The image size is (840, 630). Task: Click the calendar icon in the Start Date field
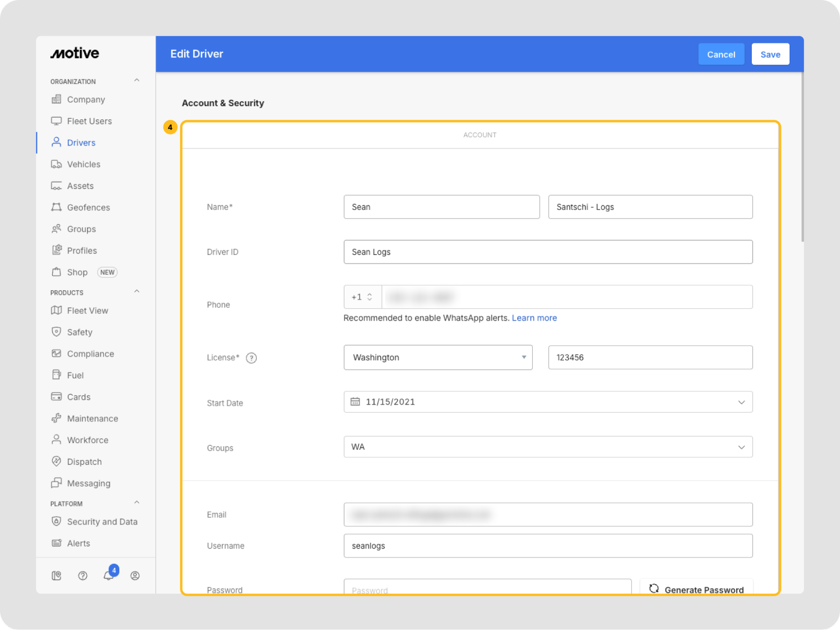(x=355, y=402)
